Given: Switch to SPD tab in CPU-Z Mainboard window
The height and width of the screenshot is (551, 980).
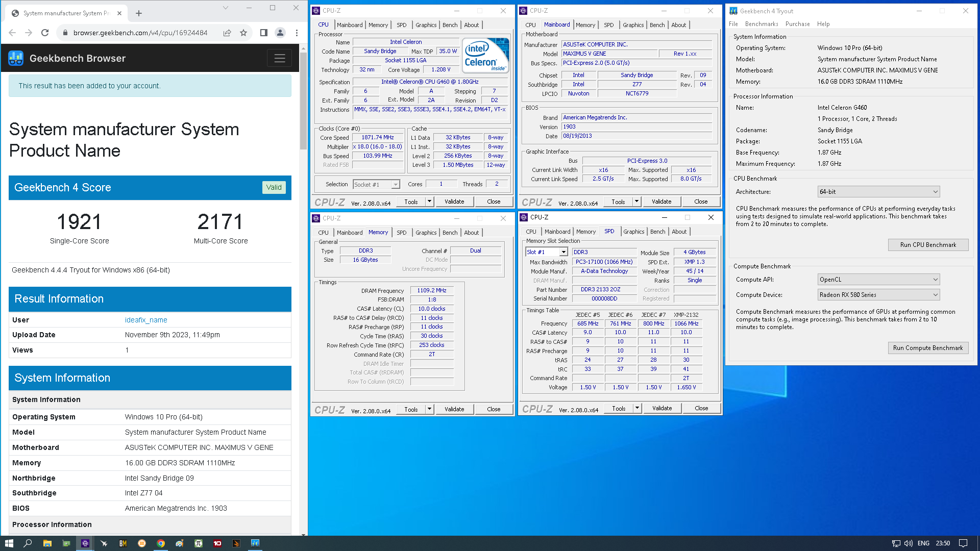Looking at the screenshot, I should pyautogui.click(x=608, y=25).
